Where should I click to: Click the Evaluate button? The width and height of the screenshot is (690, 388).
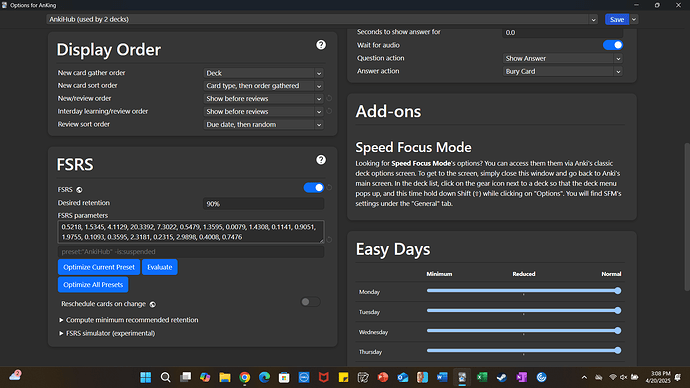[160, 267]
